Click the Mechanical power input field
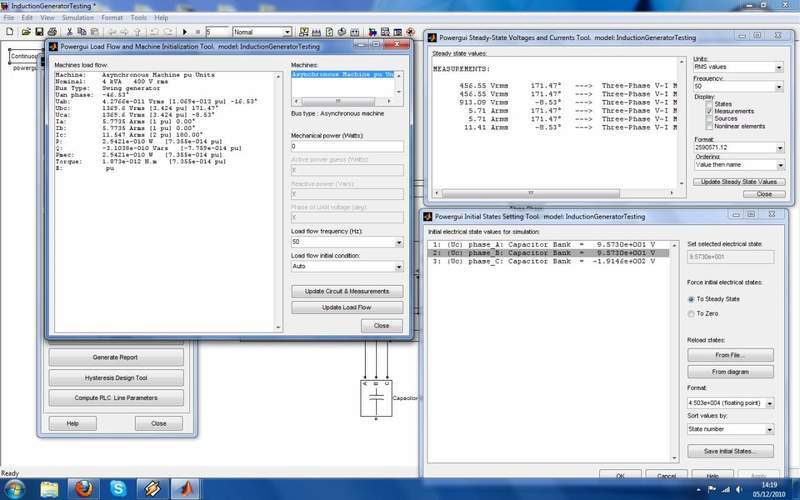Image resolution: width=800 pixels, height=500 pixels. pos(346,146)
